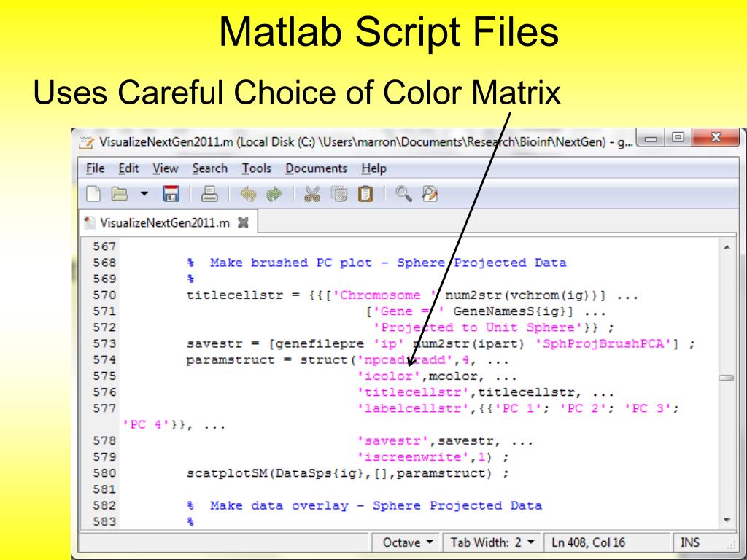The image size is (747, 560).
Task: Click the document icon in the title bar
Action: [87, 142]
